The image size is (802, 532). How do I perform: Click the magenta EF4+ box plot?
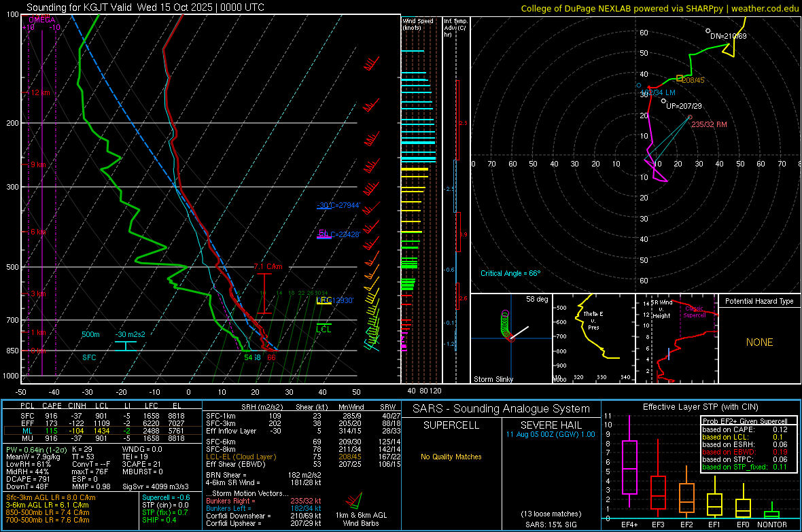coord(629,462)
